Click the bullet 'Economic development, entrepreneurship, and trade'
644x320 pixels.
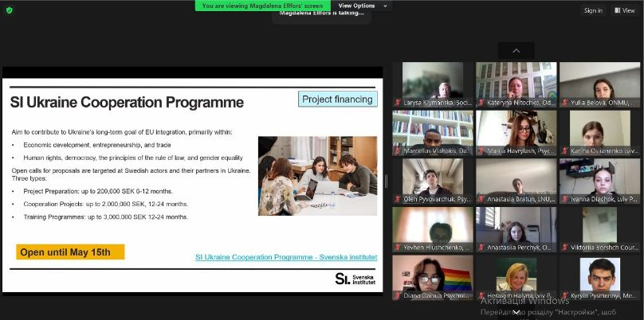pos(97,145)
